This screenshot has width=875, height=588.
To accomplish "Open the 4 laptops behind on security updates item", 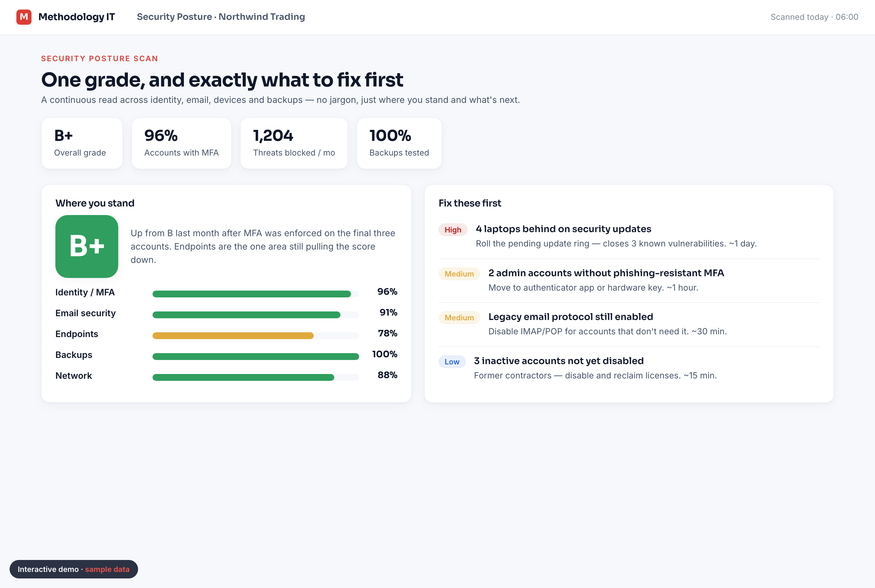I will (629, 237).
